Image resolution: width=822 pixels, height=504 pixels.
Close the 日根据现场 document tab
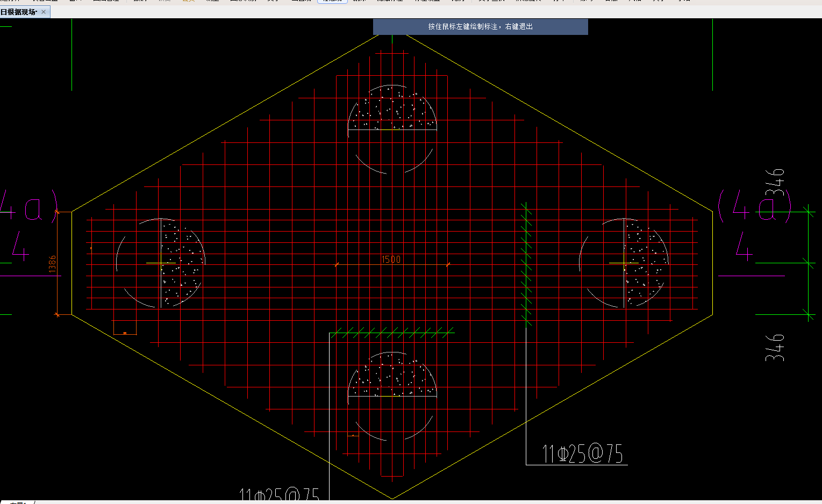pos(44,12)
